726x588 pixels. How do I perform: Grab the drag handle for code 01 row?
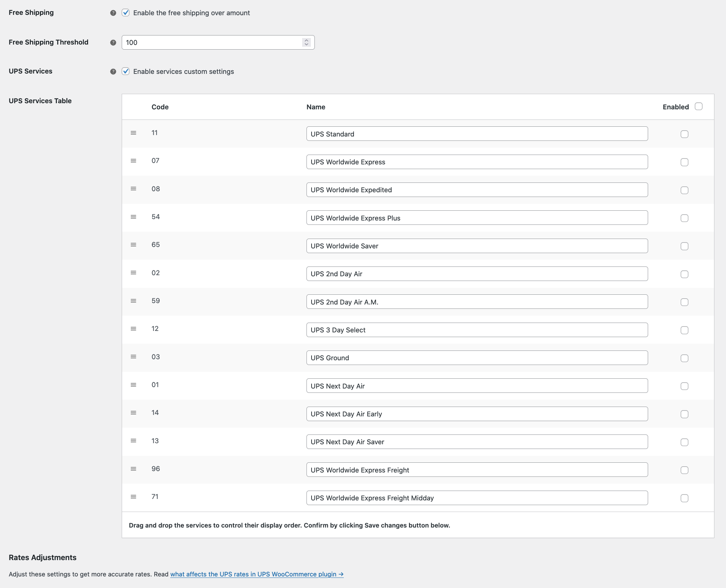click(x=133, y=385)
